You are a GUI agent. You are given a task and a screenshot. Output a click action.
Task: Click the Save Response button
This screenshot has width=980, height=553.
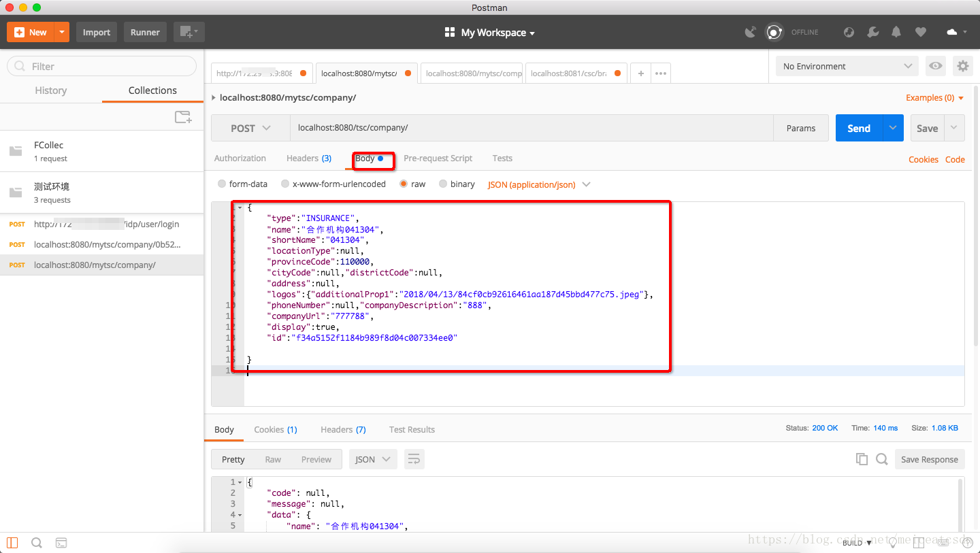click(930, 460)
